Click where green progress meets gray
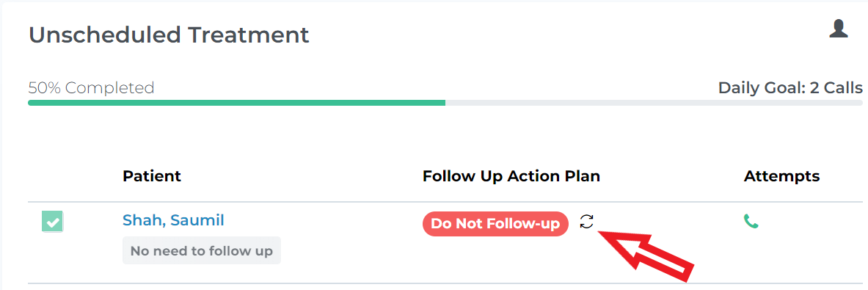This screenshot has height=290, width=868. click(445, 102)
